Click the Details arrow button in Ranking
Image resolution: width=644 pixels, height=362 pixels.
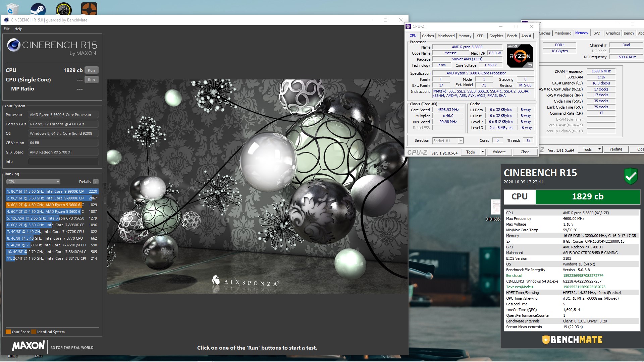[96, 182]
